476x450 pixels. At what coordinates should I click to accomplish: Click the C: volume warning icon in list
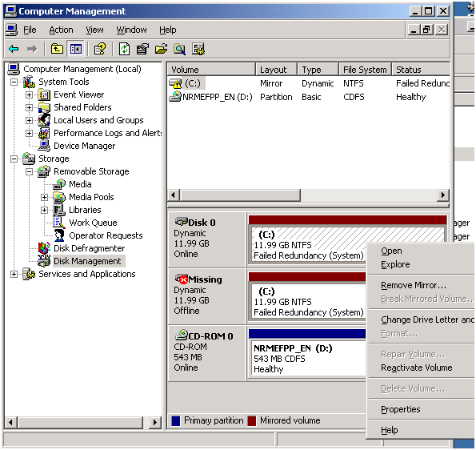(x=175, y=83)
